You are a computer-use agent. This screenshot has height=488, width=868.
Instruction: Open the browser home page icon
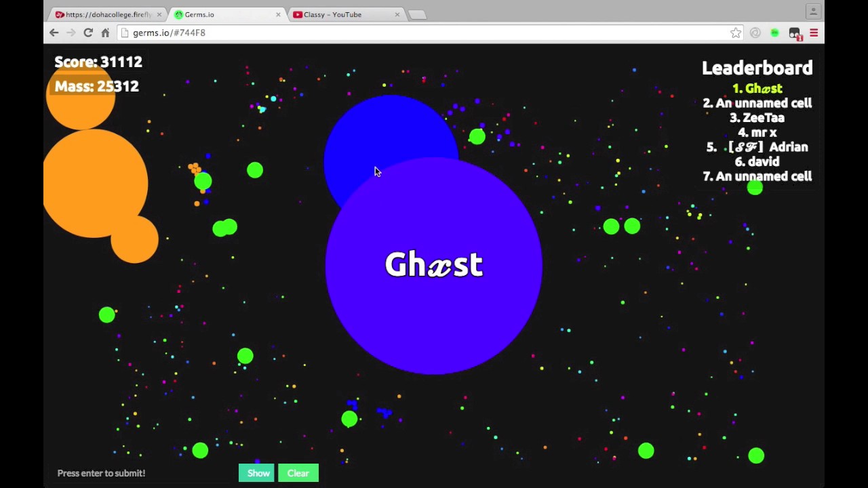[105, 33]
